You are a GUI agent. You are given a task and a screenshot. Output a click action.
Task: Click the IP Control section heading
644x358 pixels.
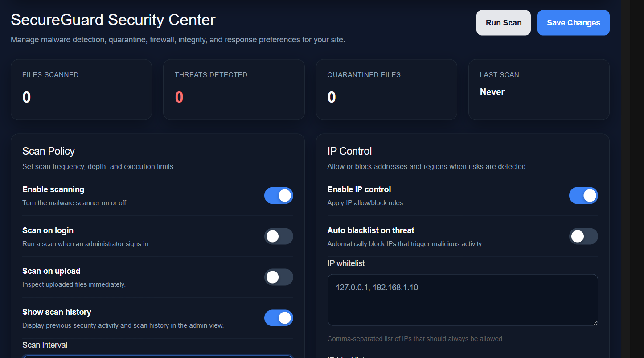349,151
